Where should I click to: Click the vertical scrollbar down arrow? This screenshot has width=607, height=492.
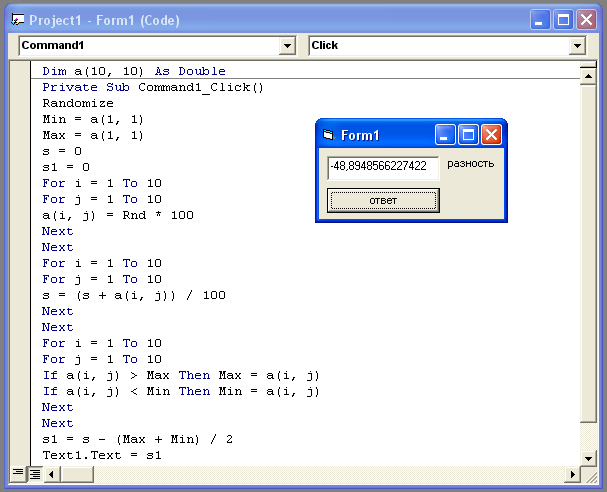click(x=588, y=459)
